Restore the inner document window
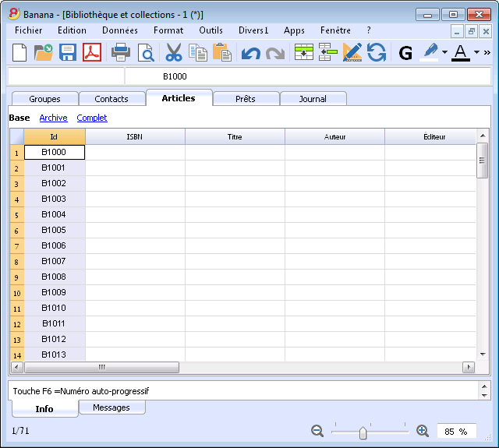The height and width of the screenshot is (448, 499). [471, 32]
